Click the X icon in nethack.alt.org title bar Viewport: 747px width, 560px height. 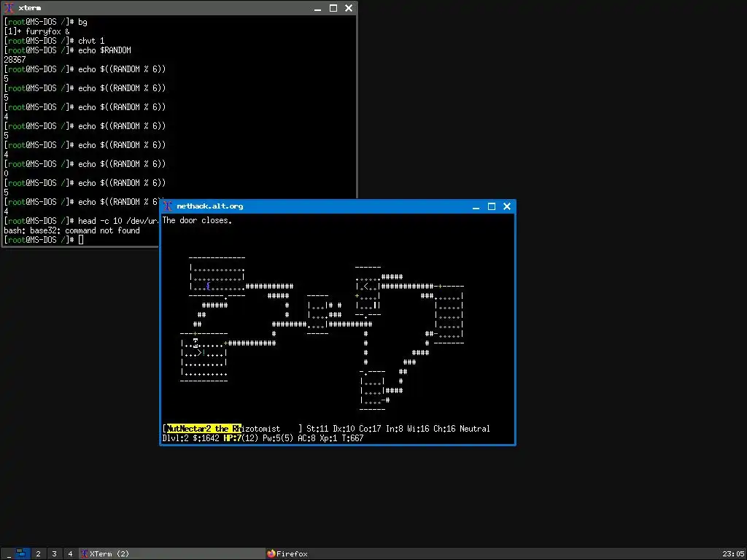click(x=167, y=206)
